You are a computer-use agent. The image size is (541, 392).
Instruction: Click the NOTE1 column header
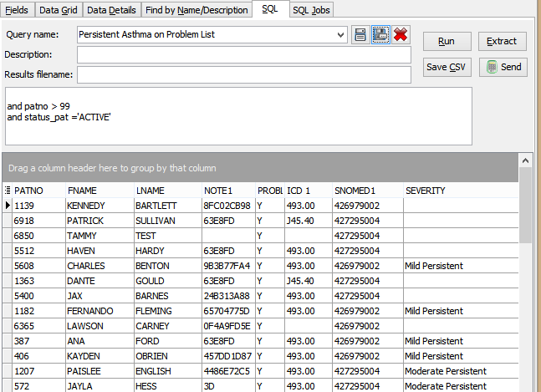pos(228,191)
